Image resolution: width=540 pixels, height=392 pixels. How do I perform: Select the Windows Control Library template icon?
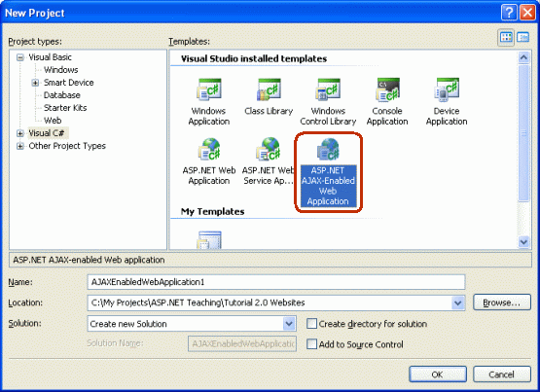click(328, 89)
